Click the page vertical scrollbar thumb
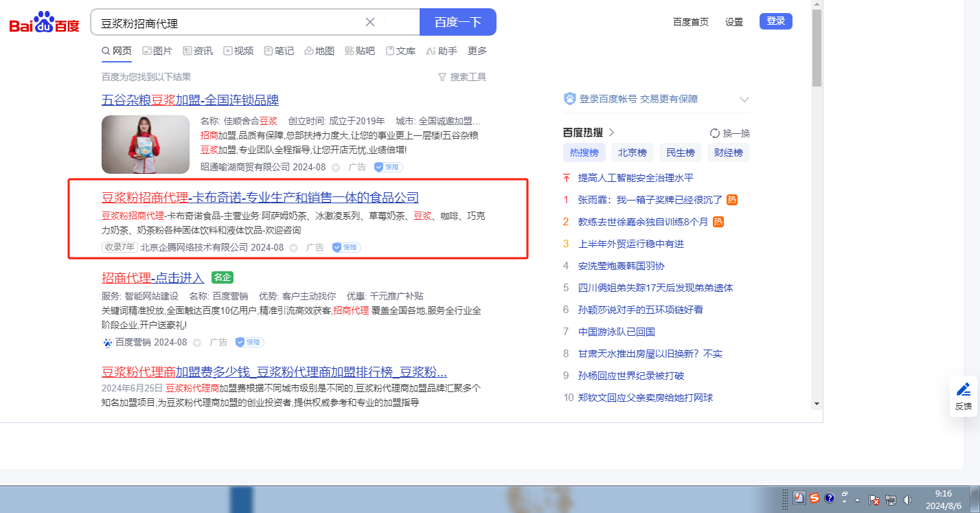This screenshot has height=513, width=980. point(817,48)
